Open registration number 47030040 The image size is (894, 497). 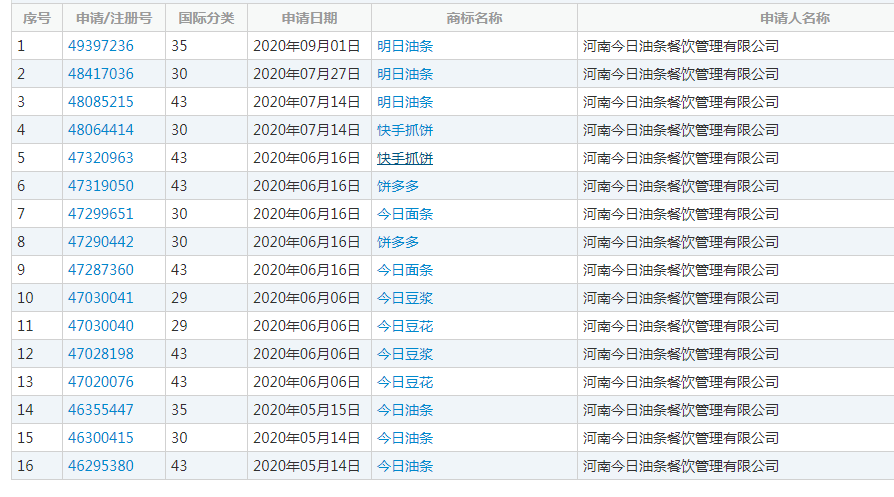point(100,325)
